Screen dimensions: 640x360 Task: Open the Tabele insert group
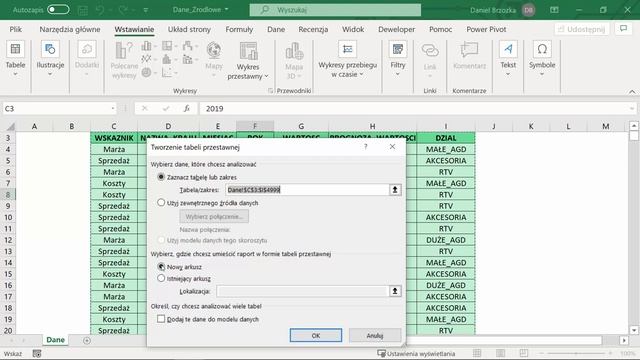point(15,60)
